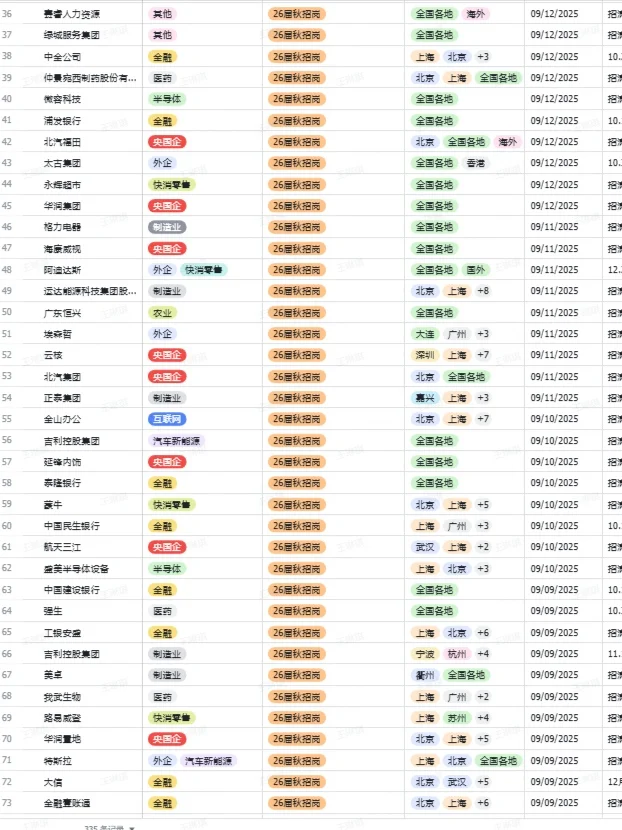Screen dimensions: 622x830
Task: Click the 海外 location tag in row 36
Action: point(475,14)
